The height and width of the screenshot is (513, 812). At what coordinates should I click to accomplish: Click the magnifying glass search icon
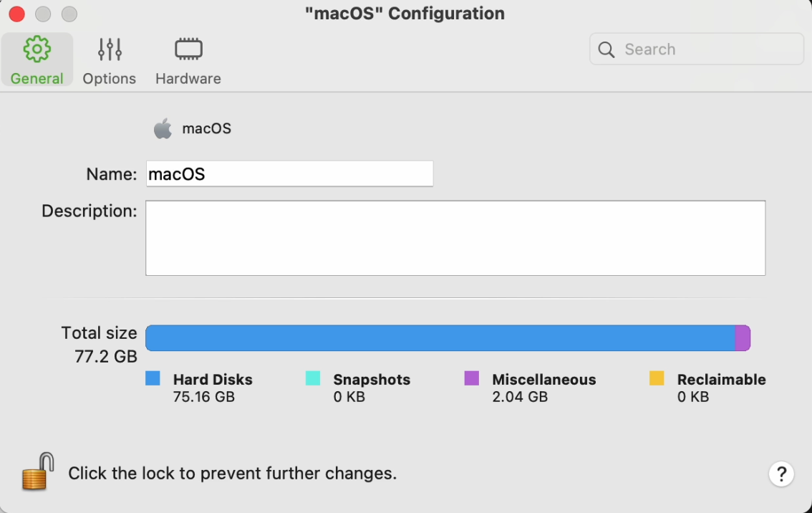[606, 49]
